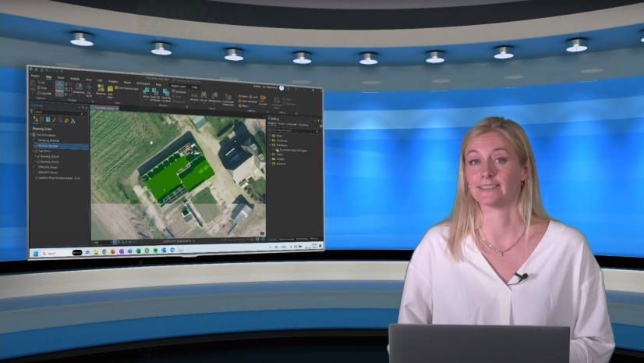The width and height of the screenshot is (644, 363).
Task: Open the Measure tool
Action: tap(193, 96)
